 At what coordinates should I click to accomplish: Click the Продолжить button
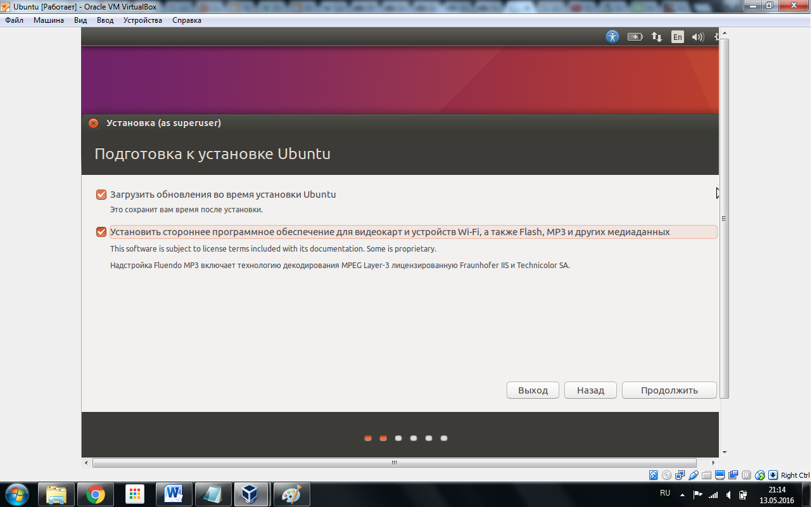click(x=669, y=390)
